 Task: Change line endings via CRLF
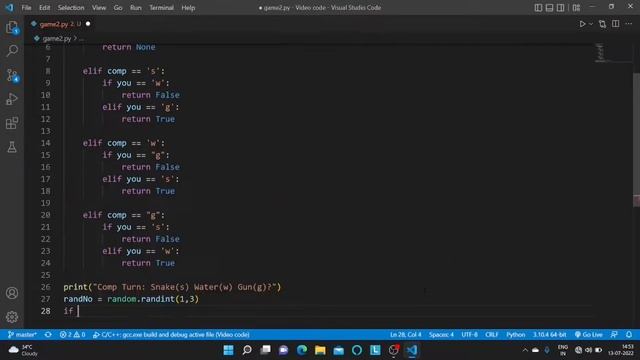[491, 335]
